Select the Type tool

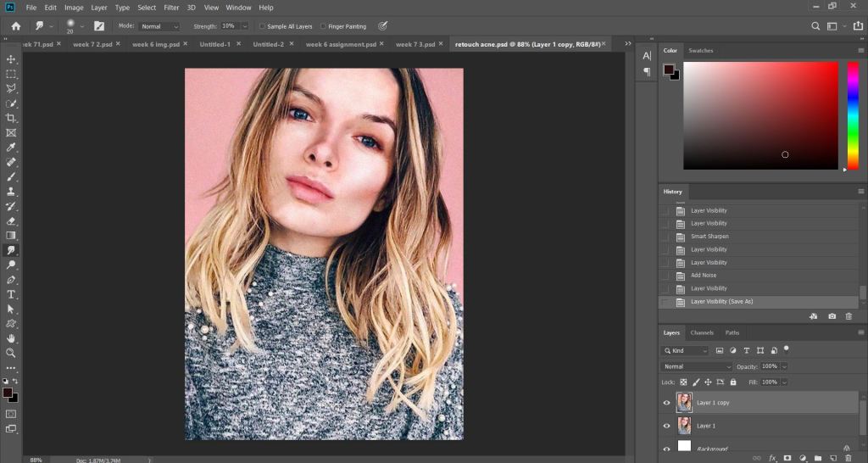[11, 294]
